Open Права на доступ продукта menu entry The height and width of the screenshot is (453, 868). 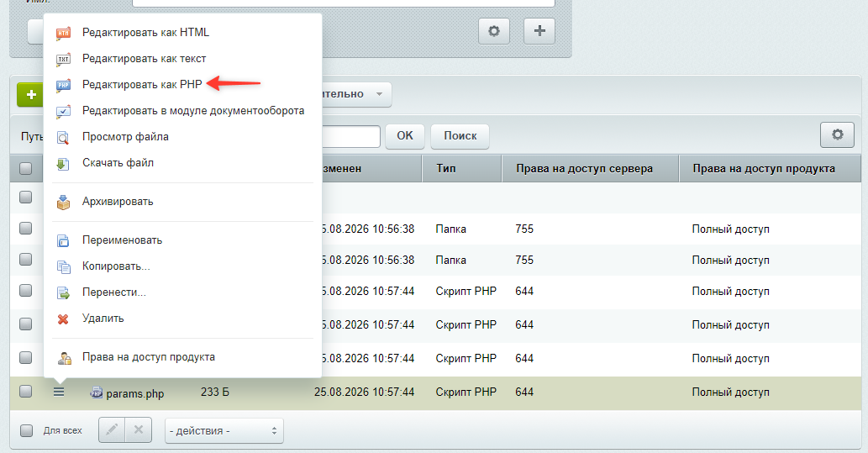click(149, 357)
